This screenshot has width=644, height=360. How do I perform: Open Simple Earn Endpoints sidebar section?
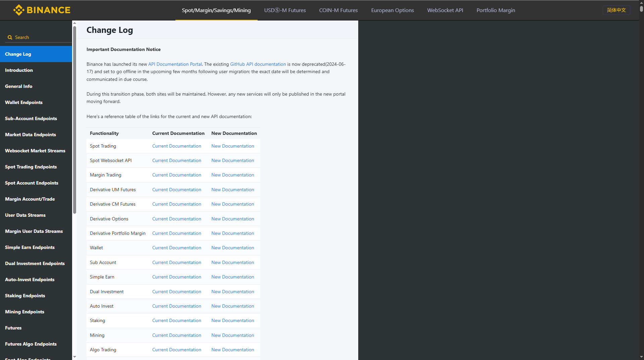30,248
